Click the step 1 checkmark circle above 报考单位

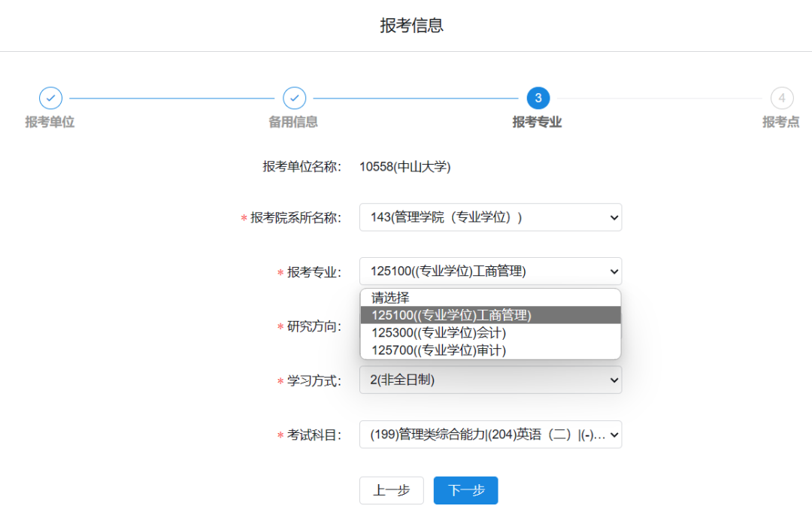(x=50, y=98)
